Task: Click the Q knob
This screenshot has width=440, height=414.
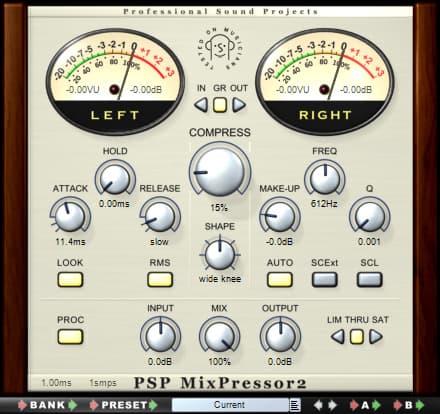Action: [370, 216]
